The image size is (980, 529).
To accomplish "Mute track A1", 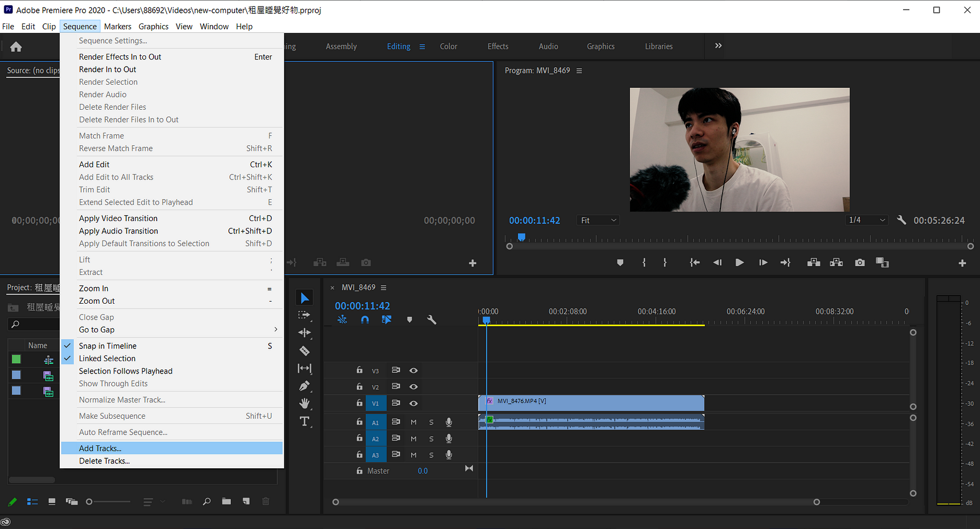I will (x=413, y=422).
